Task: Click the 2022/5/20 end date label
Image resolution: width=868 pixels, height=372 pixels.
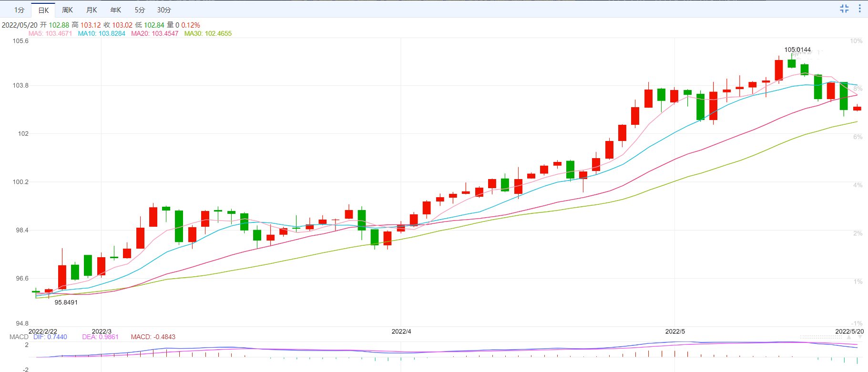Action: coord(849,331)
